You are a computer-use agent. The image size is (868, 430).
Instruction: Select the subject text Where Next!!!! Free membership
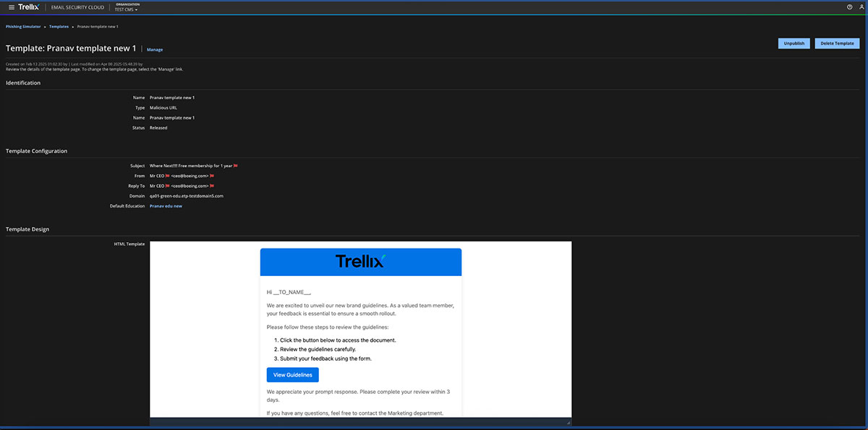(x=191, y=165)
